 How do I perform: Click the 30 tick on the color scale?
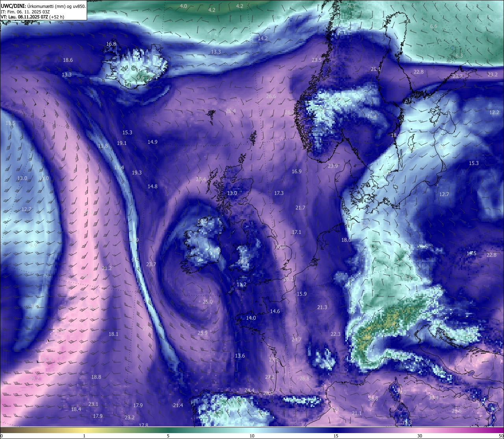coord(420,436)
